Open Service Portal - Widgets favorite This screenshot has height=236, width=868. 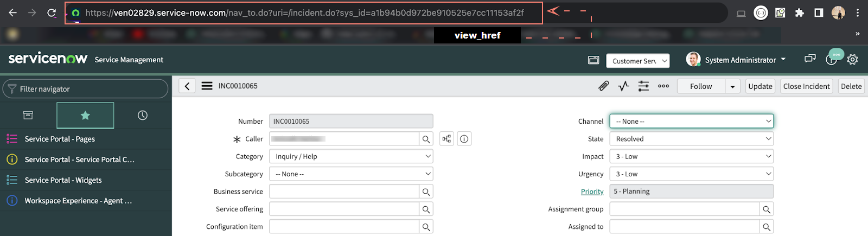pyautogui.click(x=63, y=180)
